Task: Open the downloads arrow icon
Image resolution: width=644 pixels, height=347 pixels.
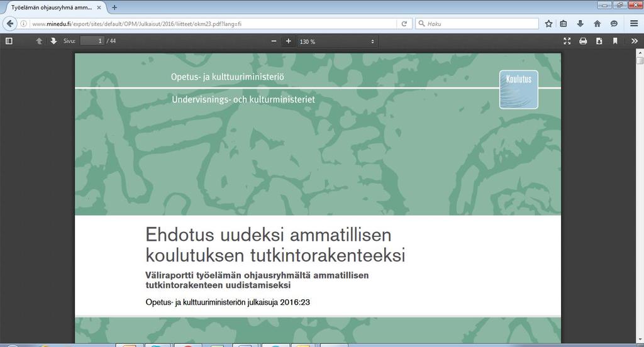Action: click(x=580, y=24)
